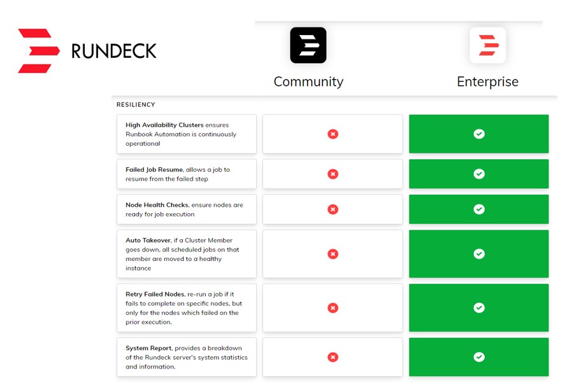Select the Community column heading
The image size is (572, 392).
[x=308, y=81]
